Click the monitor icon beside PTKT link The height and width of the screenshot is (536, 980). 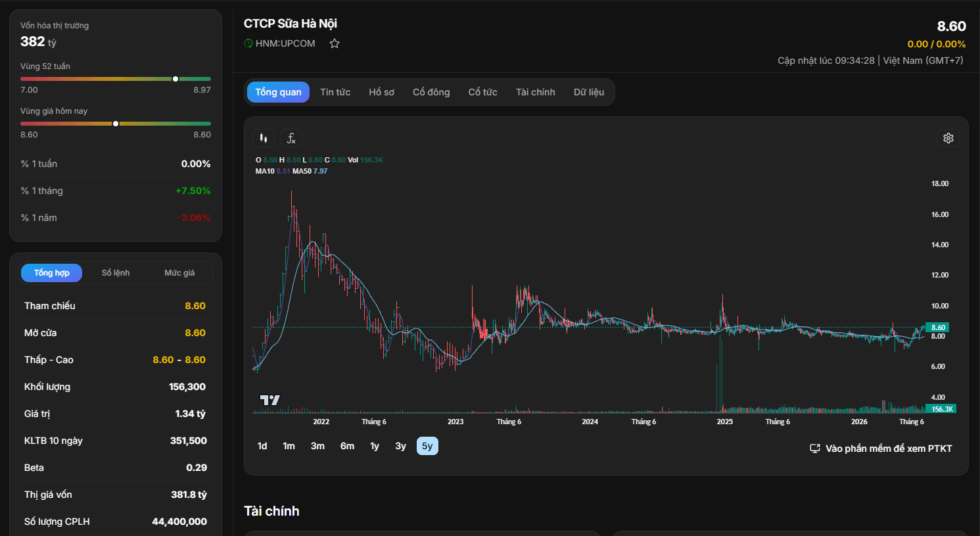click(x=815, y=449)
